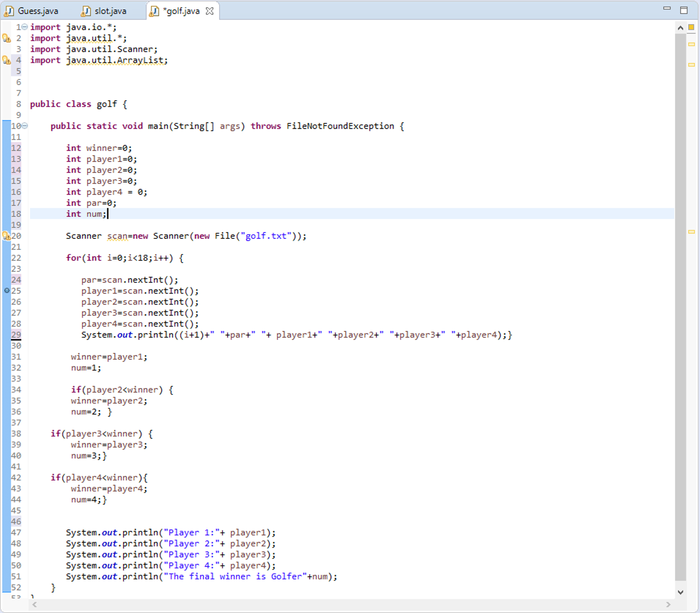Click the warning icon beside the ArrayList import
700x613 pixels.
pos(5,60)
